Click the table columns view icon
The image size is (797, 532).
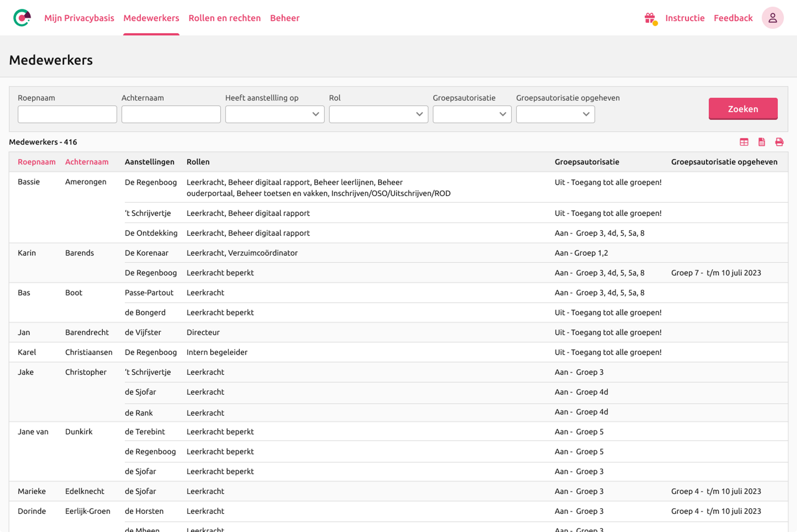click(x=744, y=142)
